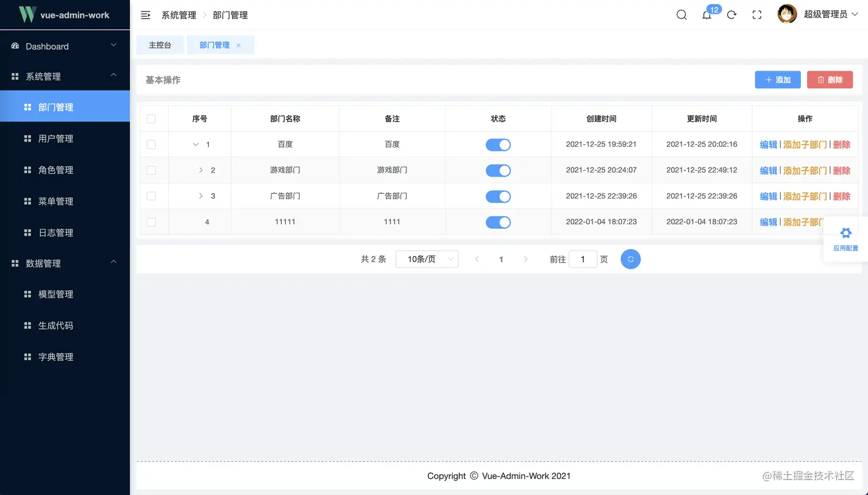Enter fullscreen with the expand icon
The image size is (868, 495).
click(x=757, y=15)
